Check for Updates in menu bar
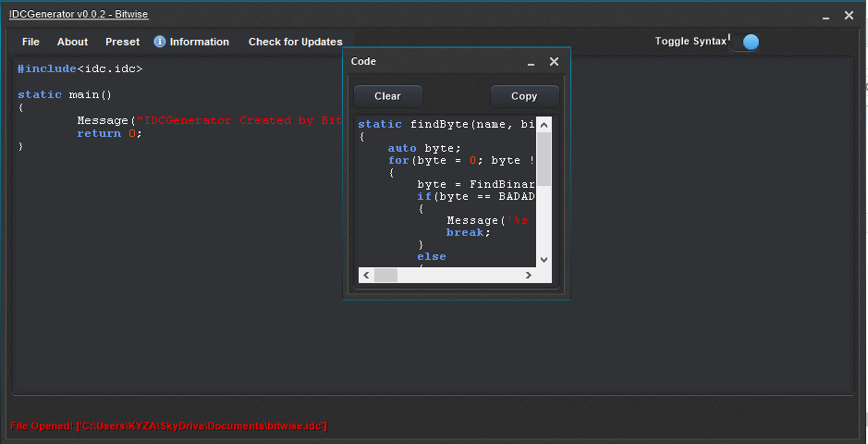The height and width of the screenshot is (444, 868). point(295,42)
